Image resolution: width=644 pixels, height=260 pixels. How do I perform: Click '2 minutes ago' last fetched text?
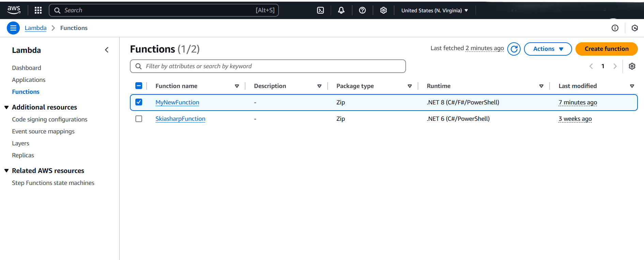click(485, 48)
